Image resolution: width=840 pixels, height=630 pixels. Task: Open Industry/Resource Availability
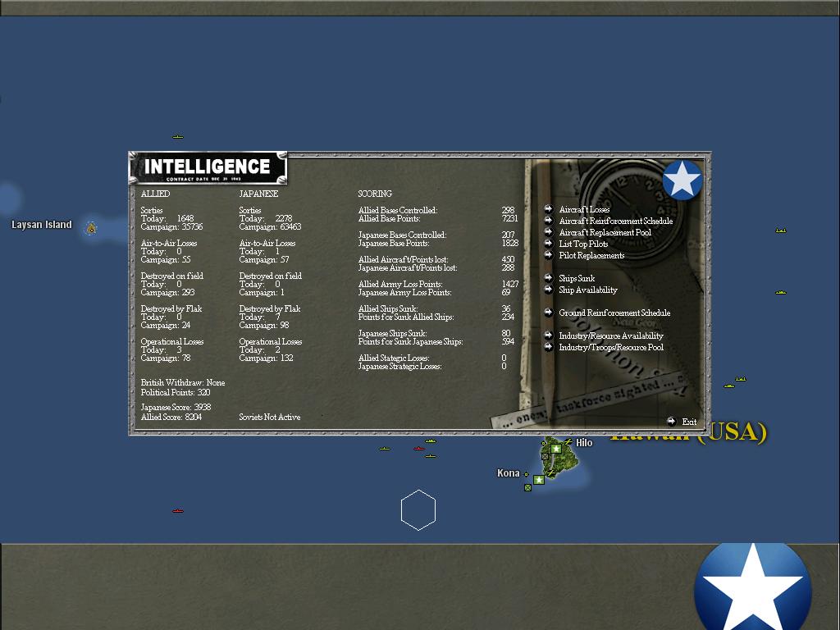pyautogui.click(x=610, y=336)
